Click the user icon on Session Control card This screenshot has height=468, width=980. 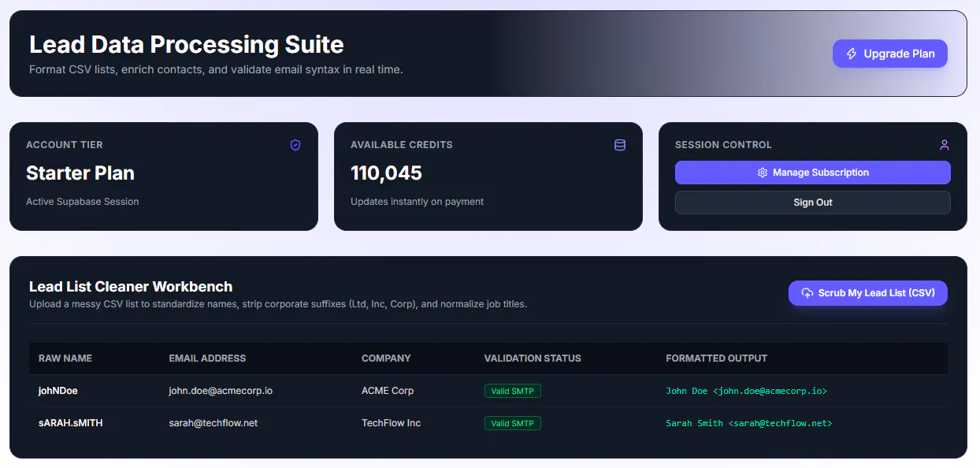click(x=945, y=145)
